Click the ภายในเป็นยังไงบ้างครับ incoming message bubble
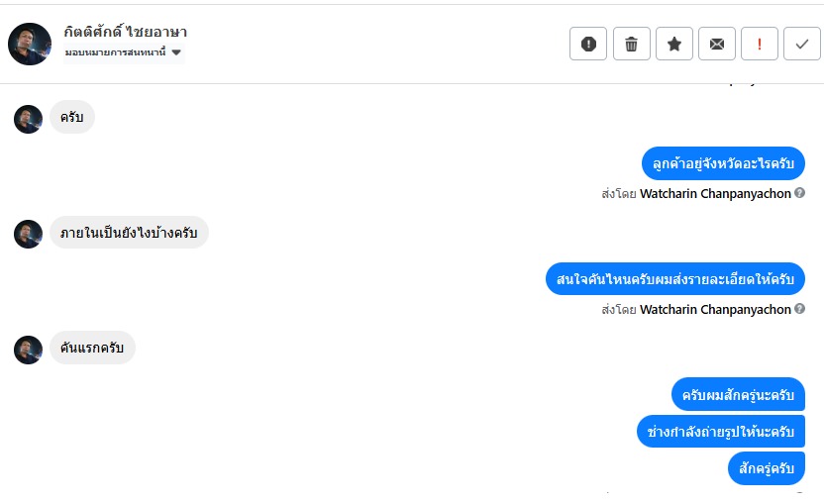Image resolution: width=824 pixels, height=504 pixels. [129, 233]
